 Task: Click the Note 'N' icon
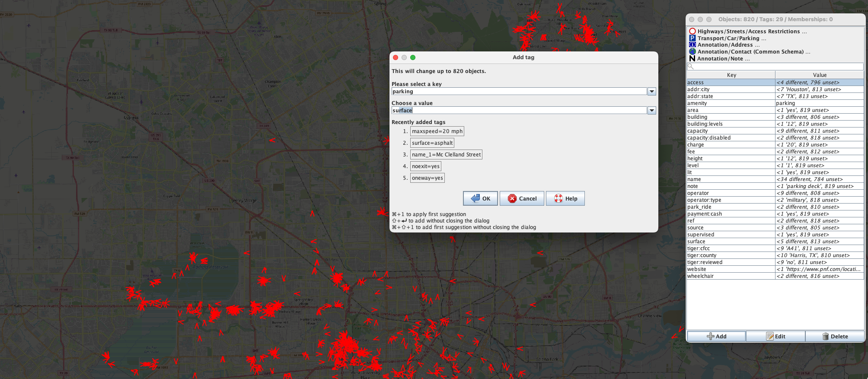tap(692, 58)
